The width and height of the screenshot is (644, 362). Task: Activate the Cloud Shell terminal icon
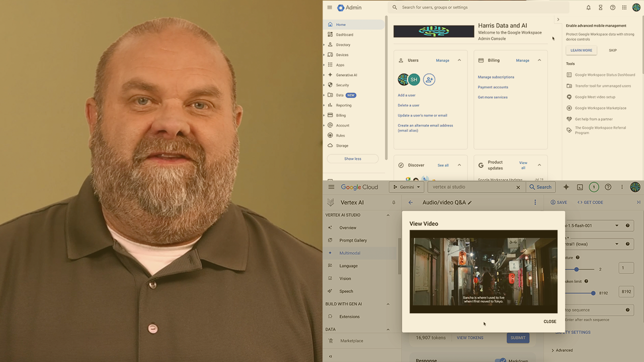click(x=580, y=187)
